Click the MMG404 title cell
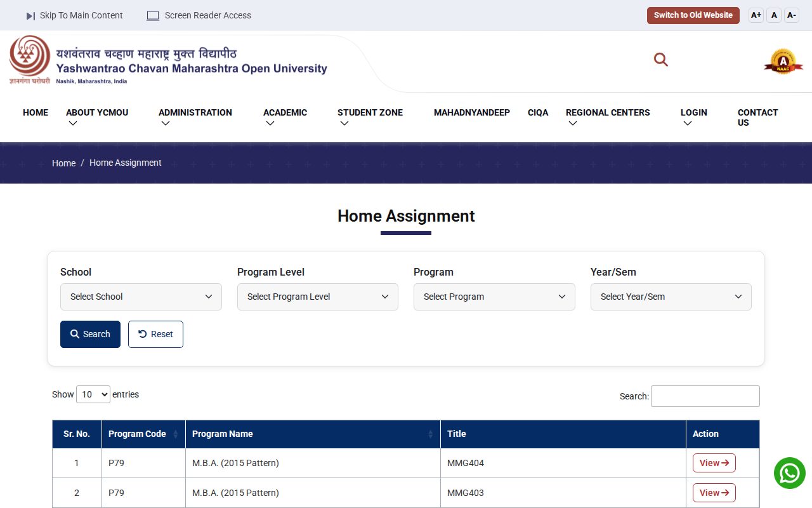Viewport: 812px width, 508px height. [563, 464]
